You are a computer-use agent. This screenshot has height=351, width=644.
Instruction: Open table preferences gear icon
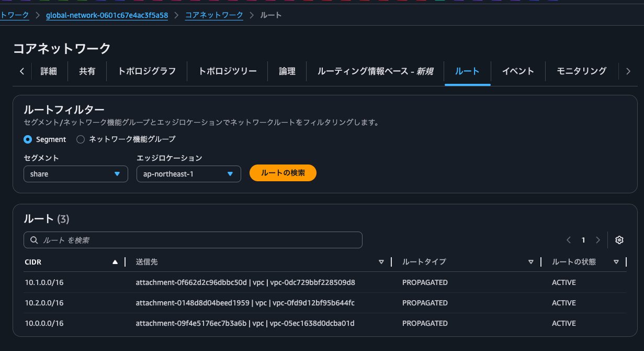pos(619,240)
